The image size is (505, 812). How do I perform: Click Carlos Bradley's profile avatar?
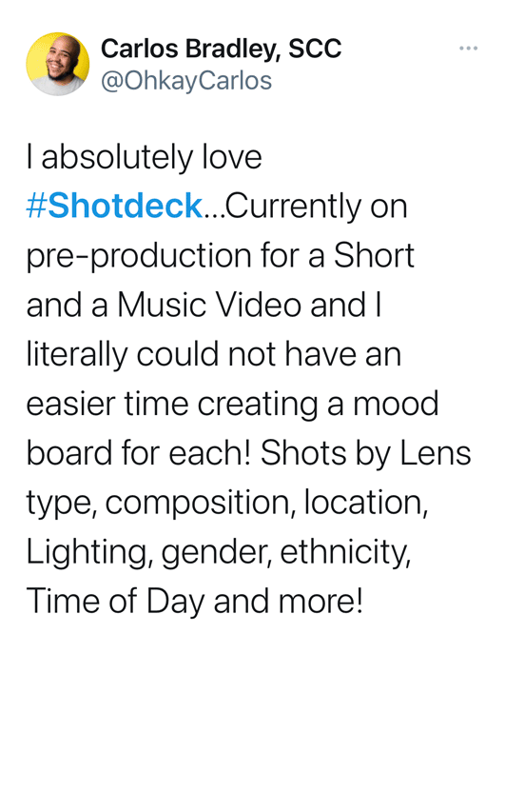(57, 64)
